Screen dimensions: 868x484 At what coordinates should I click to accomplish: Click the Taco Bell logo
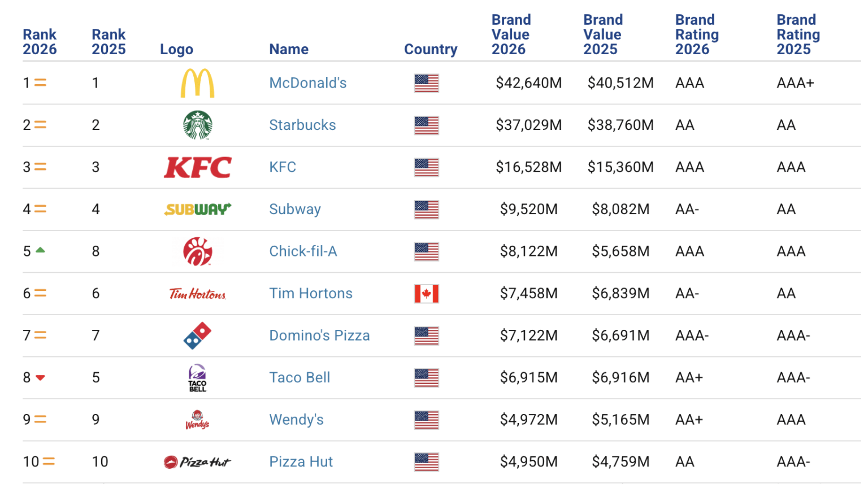(197, 378)
